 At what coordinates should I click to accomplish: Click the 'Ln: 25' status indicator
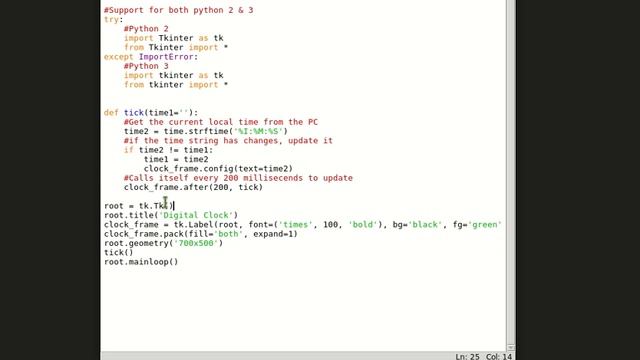(x=467, y=356)
